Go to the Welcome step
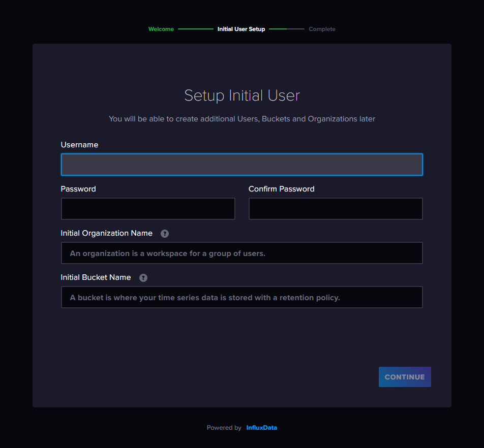The height and width of the screenshot is (448, 484). pyautogui.click(x=161, y=29)
